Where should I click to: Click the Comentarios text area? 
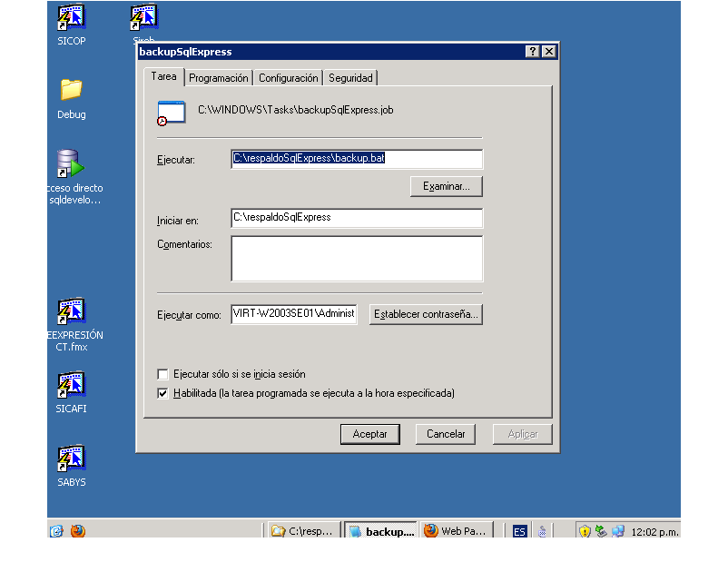pyautogui.click(x=357, y=259)
